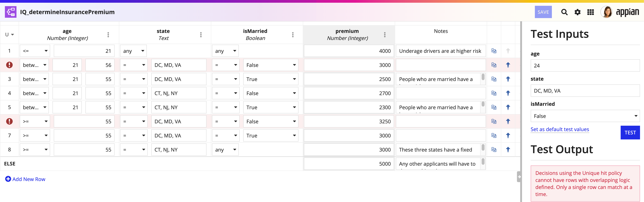The width and height of the screenshot is (644, 202).
Task: Click the user profile avatar
Action: pyautogui.click(x=607, y=12)
